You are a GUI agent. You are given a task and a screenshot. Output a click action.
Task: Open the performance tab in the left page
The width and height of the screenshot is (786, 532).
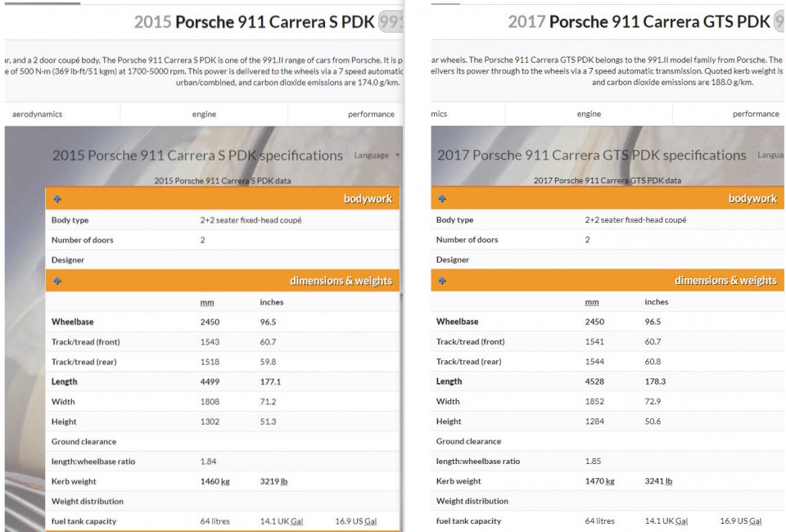[x=371, y=115]
